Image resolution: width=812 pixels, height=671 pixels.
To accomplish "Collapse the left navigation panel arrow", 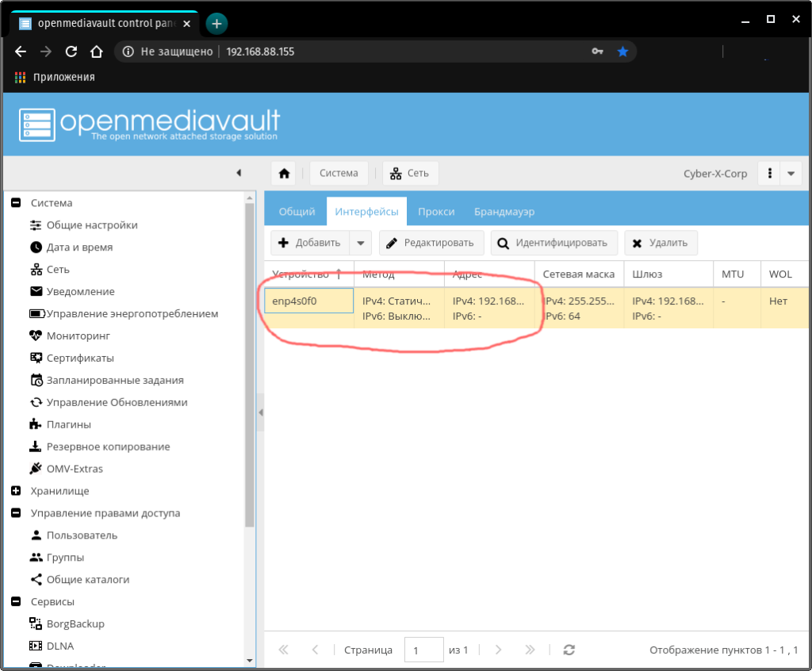I will coord(239,173).
